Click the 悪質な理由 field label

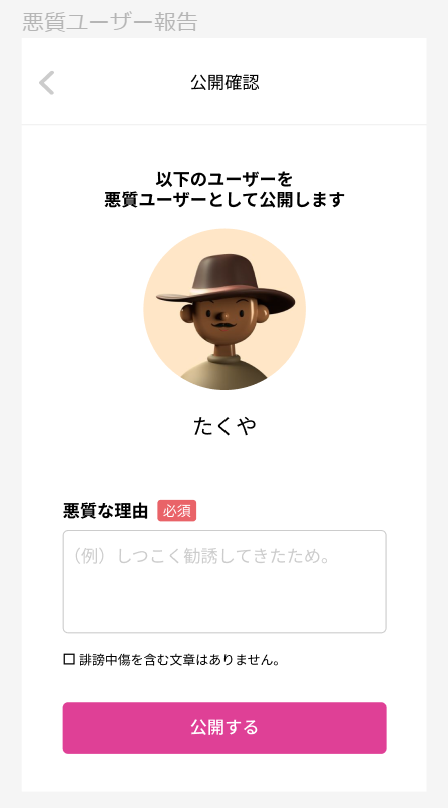point(106,511)
